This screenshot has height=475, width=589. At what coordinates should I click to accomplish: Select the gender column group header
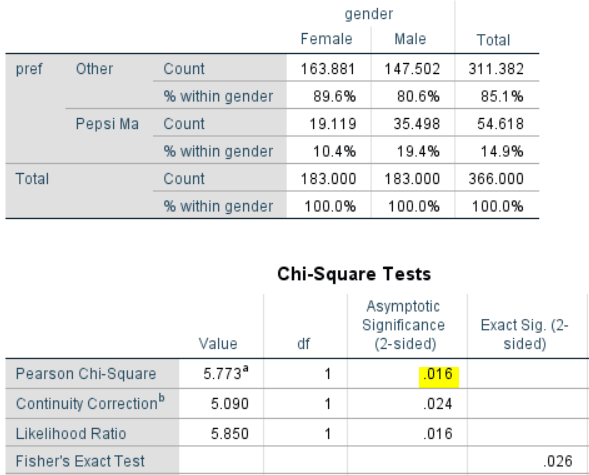click(x=369, y=14)
